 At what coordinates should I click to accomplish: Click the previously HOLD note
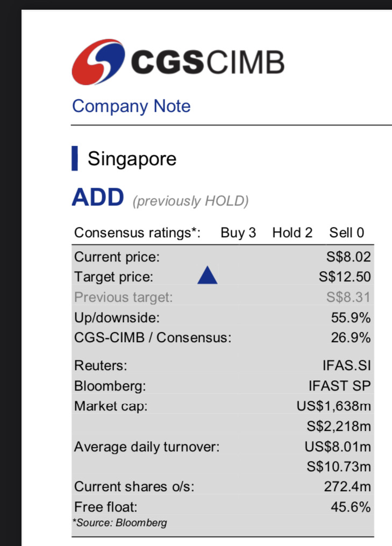coord(190,201)
